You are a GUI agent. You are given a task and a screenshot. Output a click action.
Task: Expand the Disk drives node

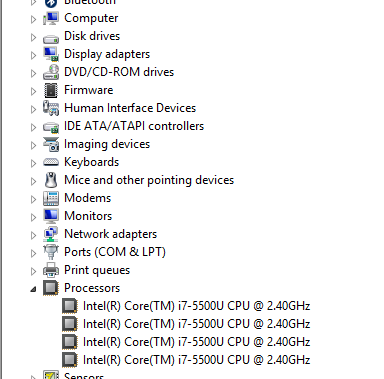(x=33, y=37)
